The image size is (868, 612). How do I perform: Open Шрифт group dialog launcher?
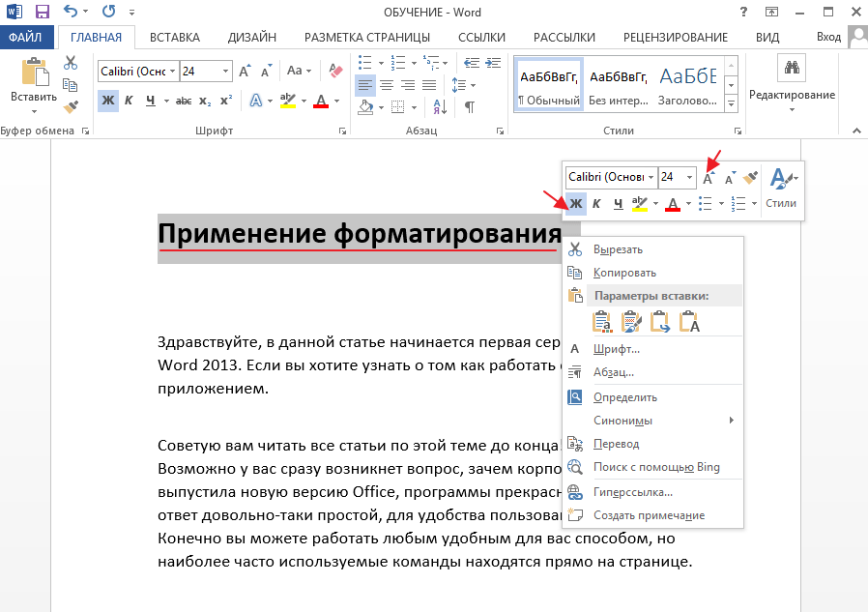click(343, 131)
